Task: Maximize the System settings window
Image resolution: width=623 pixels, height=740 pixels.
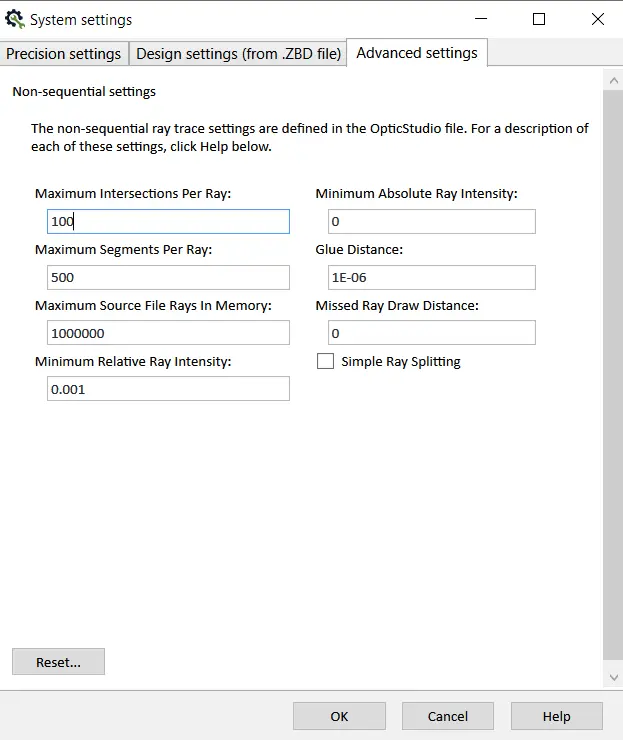Action: click(539, 19)
